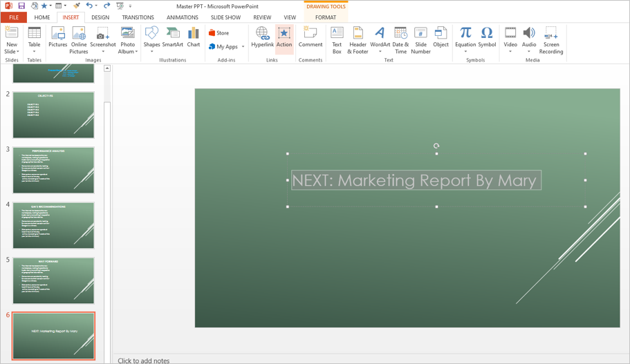Image resolution: width=630 pixels, height=364 pixels.
Task: Switch to the Design tab
Action: click(100, 17)
